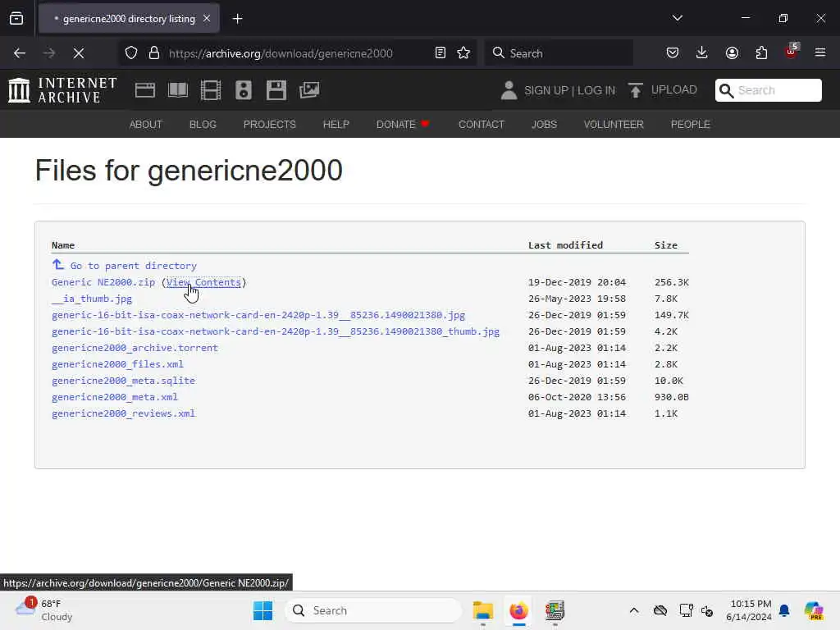Viewport: 840px width, 630px height.
Task: Show hidden system tray icons
Action: (x=634, y=610)
